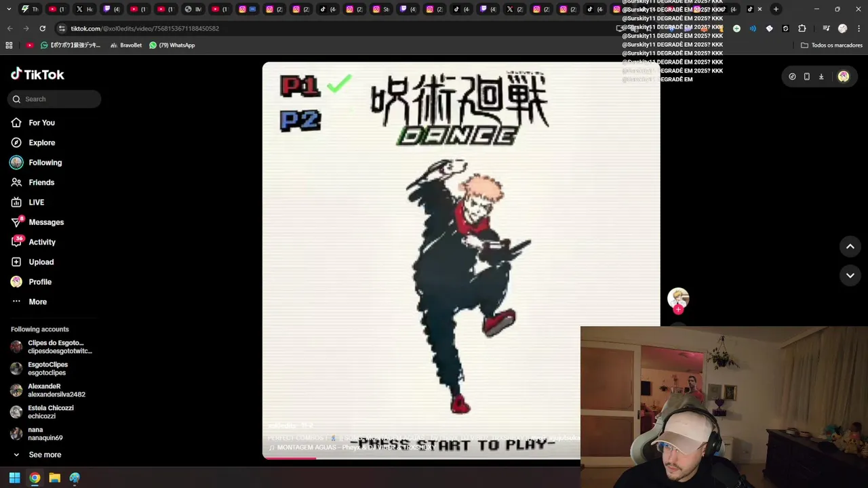The height and width of the screenshot is (488, 868).
Task: Open EsgotoClipes account
Action: coord(39,369)
